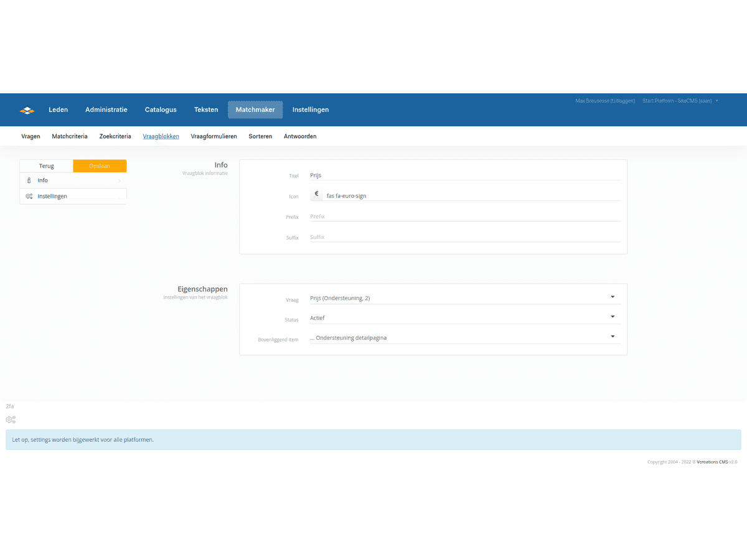This screenshot has width=747, height=560.
Task: Click the gears icon beside Instellingen
Action: (x=29, y=197)
